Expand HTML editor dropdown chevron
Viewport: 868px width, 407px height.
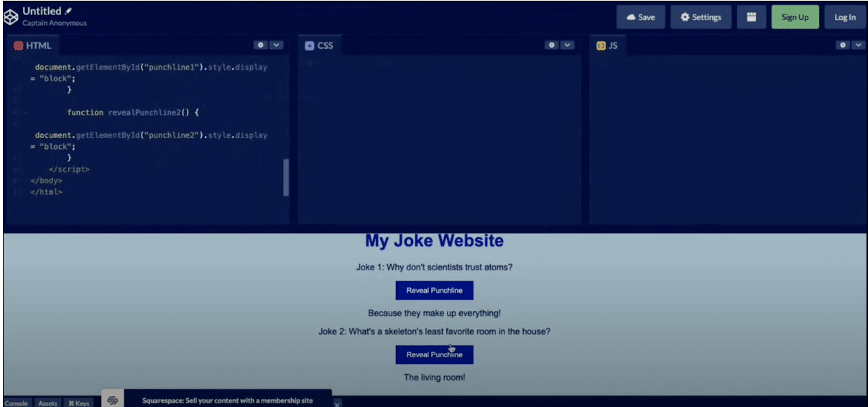point(276,45)
